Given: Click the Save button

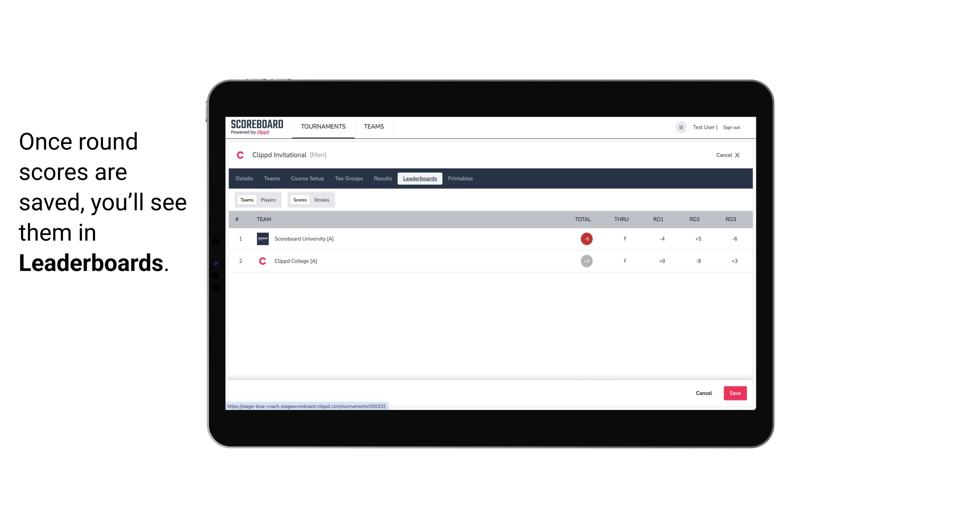Looking at the screenshot, I should tap(734, 393).
